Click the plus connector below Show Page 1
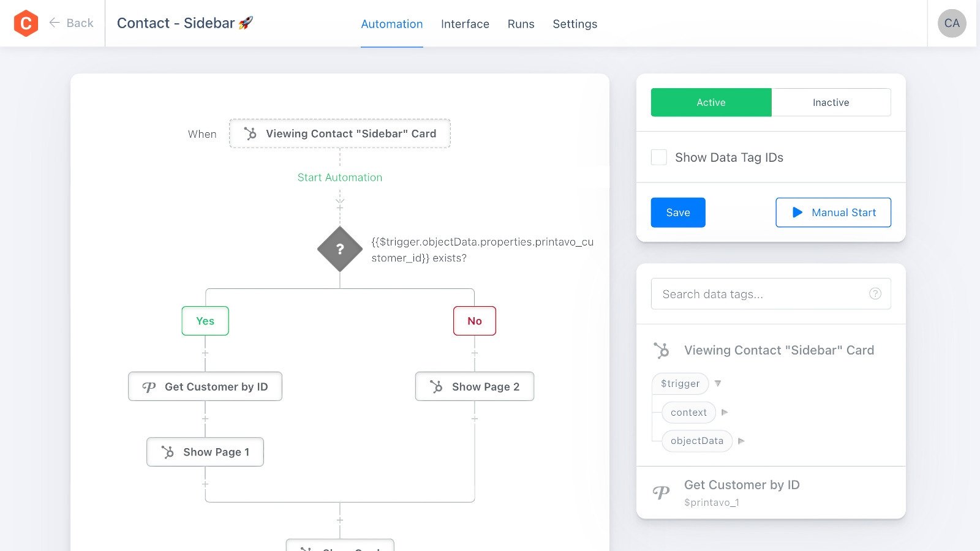This screenshot has width=980, height=551. click(205, 484)
